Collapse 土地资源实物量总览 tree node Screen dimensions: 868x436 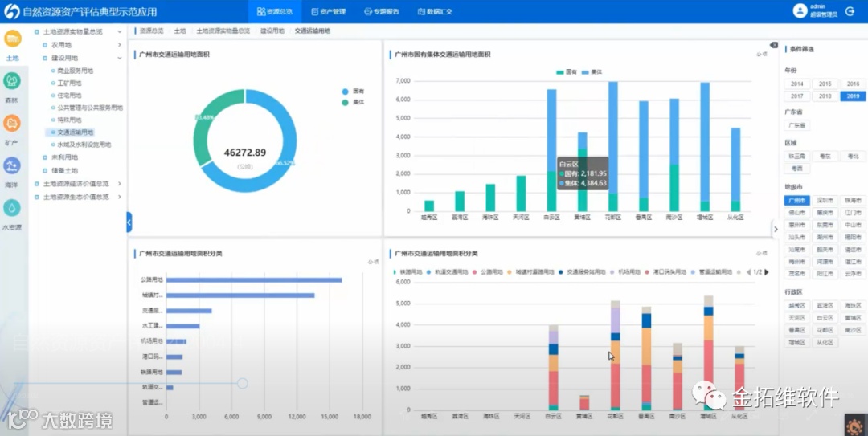pyautogui.click(x=120, y=32)
